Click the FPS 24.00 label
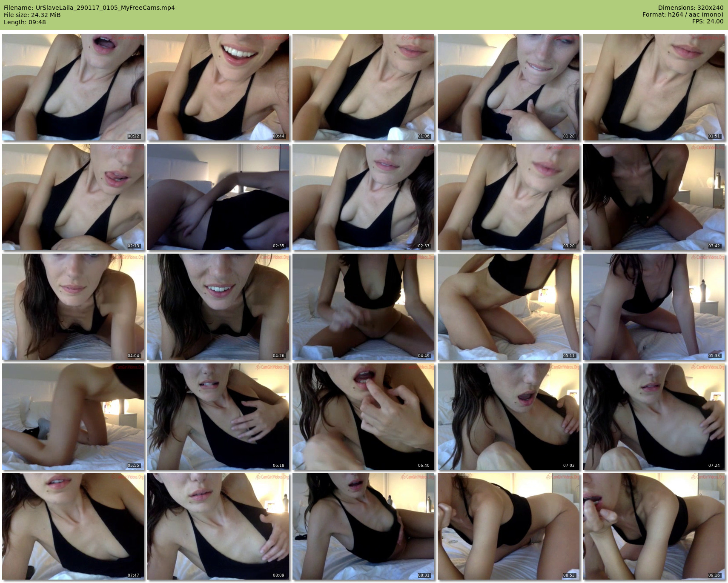The image size is (728, 583). (708, 21)
